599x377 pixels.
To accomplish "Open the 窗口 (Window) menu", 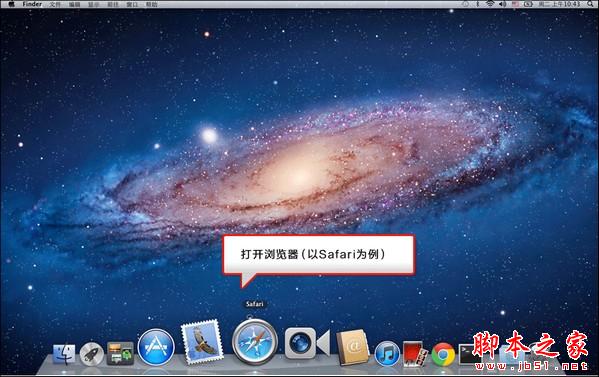I will click(x=132, y=5).
